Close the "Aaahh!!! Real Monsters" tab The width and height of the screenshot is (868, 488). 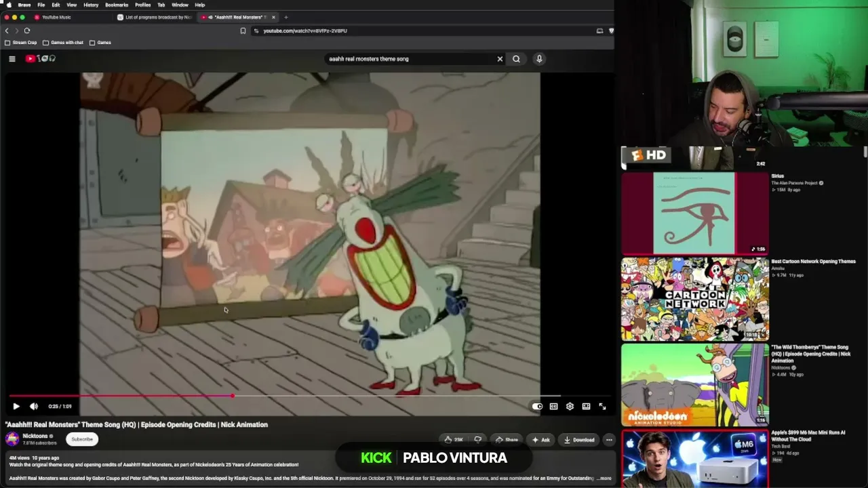coord(273,17)
